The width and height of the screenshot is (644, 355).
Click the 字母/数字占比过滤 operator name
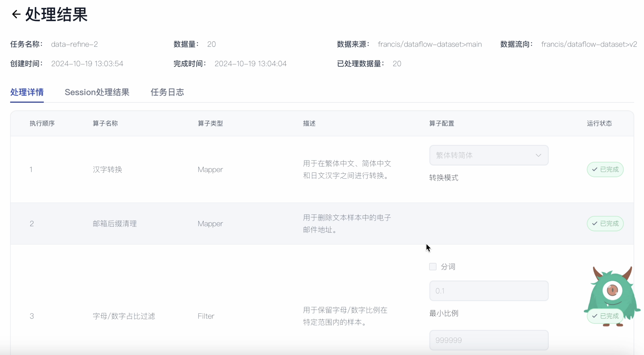point(124,316)
